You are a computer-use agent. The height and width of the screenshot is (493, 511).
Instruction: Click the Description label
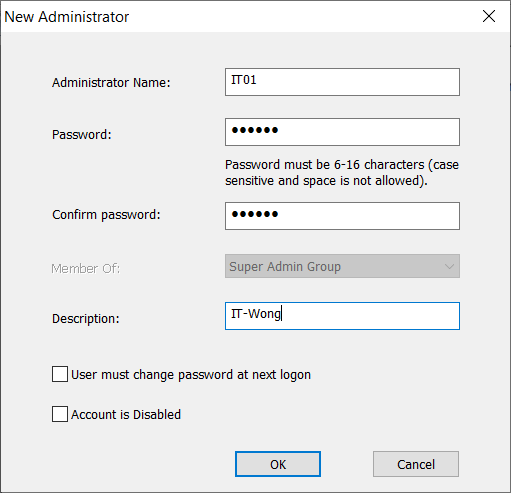tap(86, 319)
